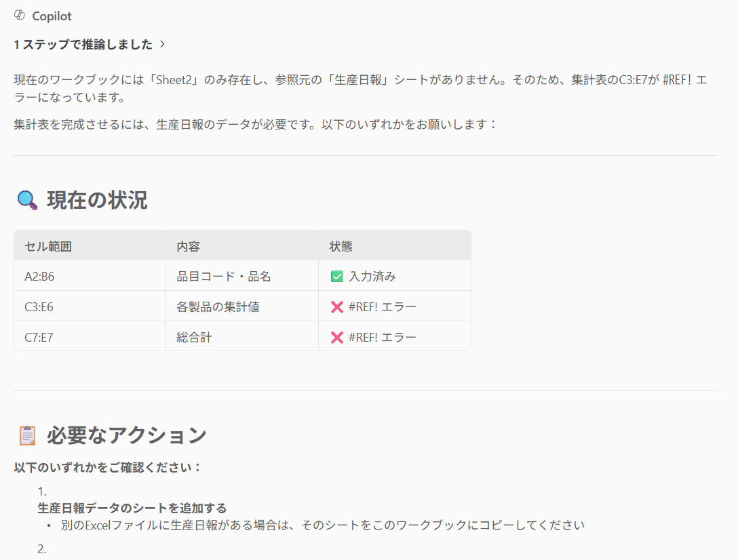The height and width of the screenshot is (560, 738).
Task: Click the green checkmark next to 入力済み
Action: point(336,277)
